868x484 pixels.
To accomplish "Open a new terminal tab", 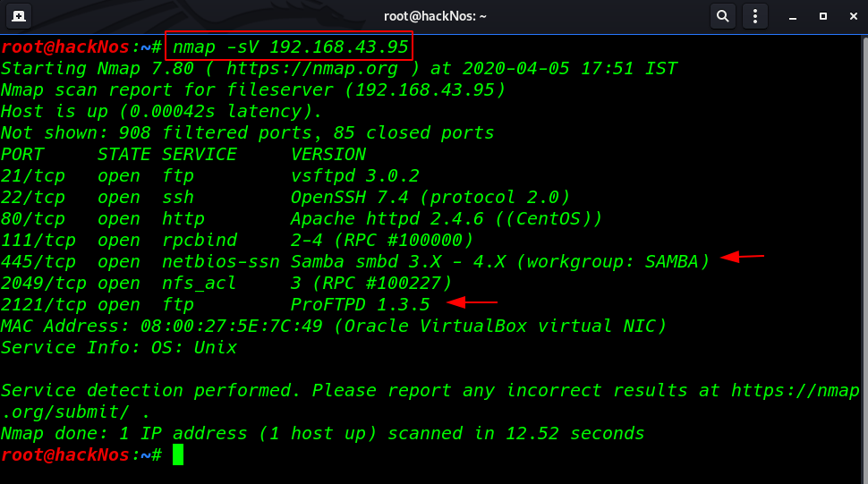I will click(x=18, y=16).
